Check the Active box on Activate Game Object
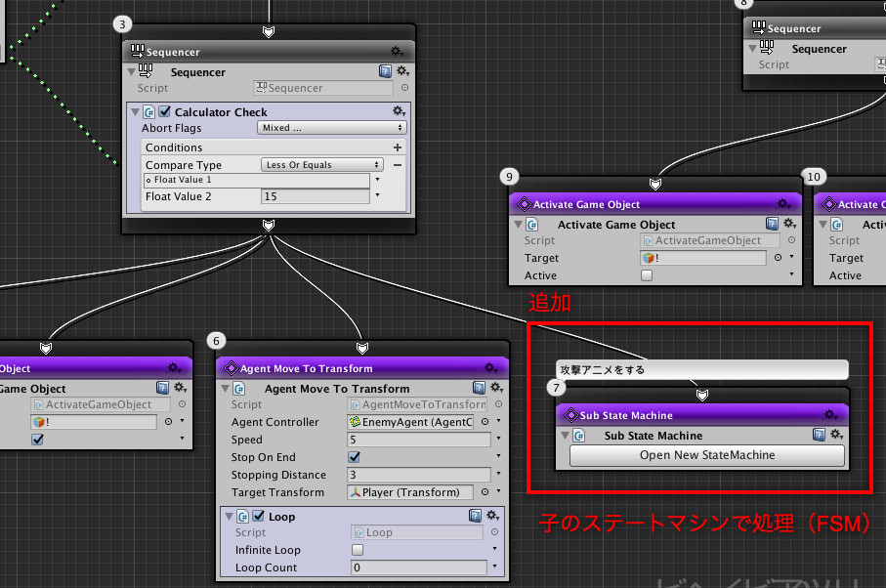 (x=647, y=275)
